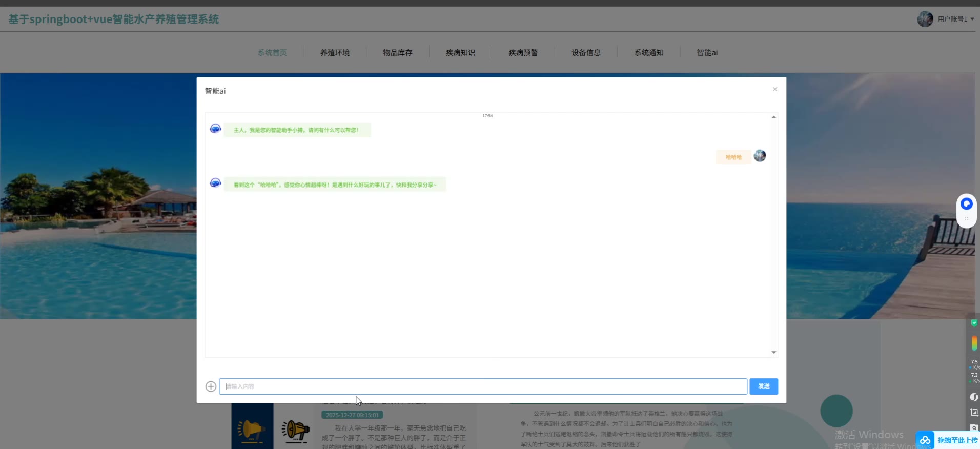Focus the 请输入内容 chat input field
Screen dimensions: 980x449
click(x=483, y=386)
